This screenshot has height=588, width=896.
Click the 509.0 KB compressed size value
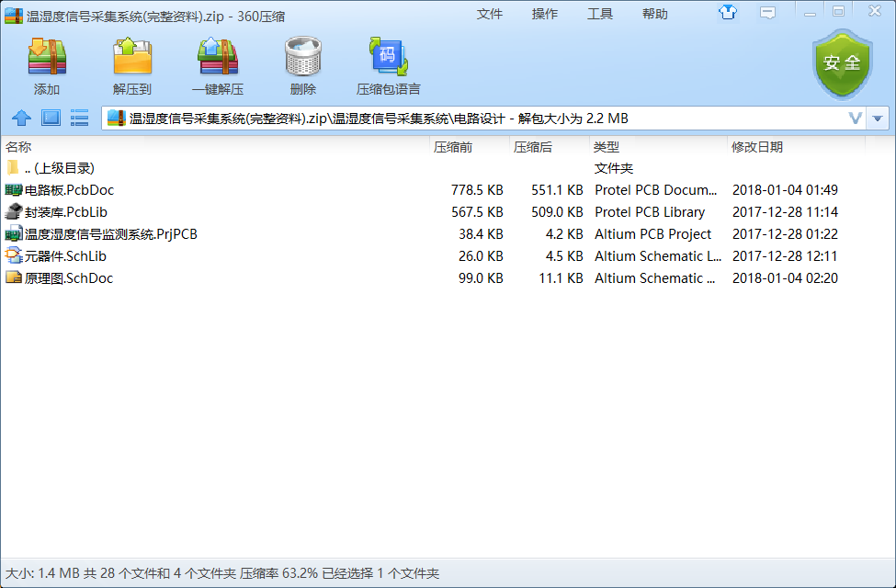[x=557, y=212]
